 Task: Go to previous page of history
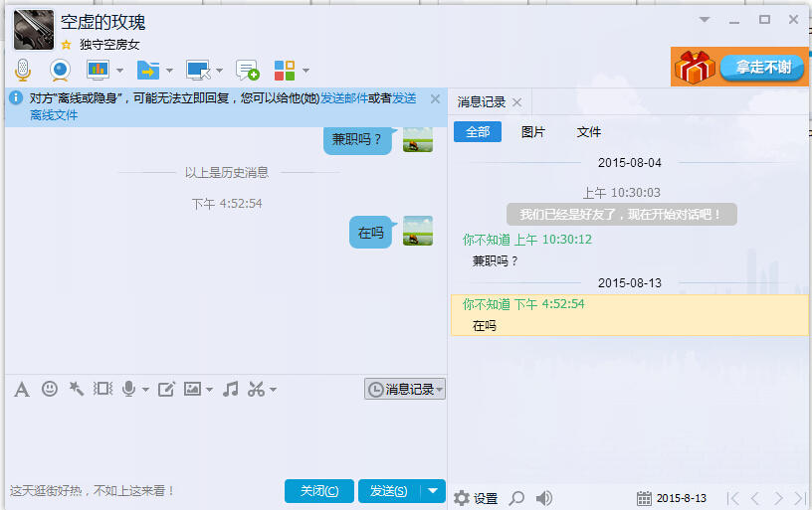pyautogui.click(x=755, y=499)
